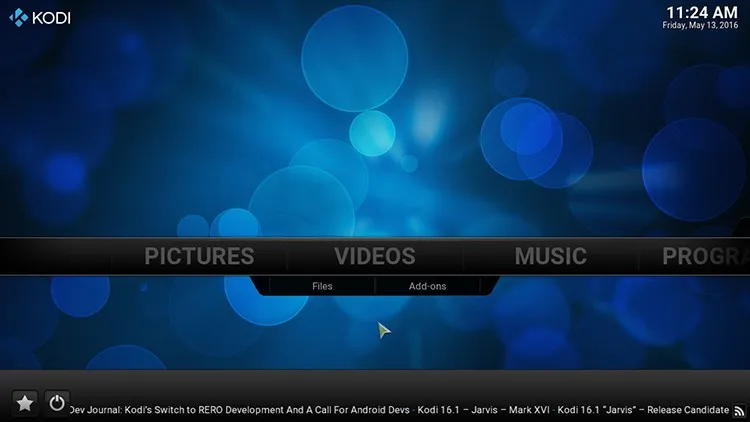Viewport: 750px width, 422px height.
Task: Select PROGRAMS in the home menu
Action: [706, 256]
